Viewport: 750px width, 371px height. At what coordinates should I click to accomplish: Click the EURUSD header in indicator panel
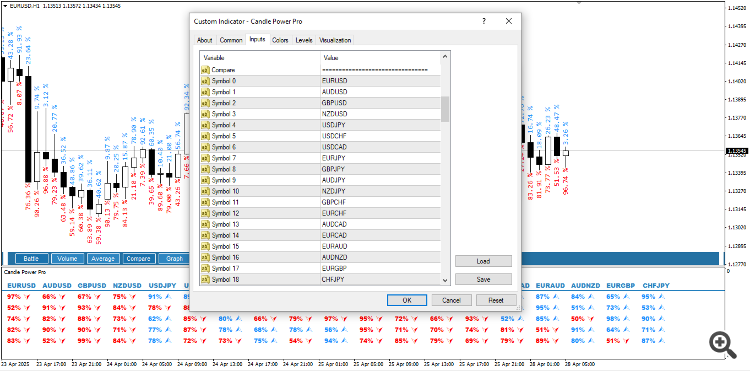click(22, 285)
